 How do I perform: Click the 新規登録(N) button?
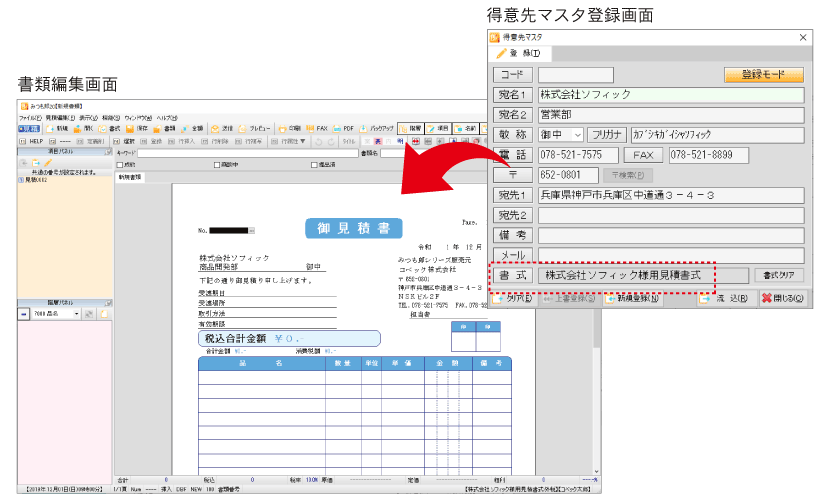(x=633, y=298)
